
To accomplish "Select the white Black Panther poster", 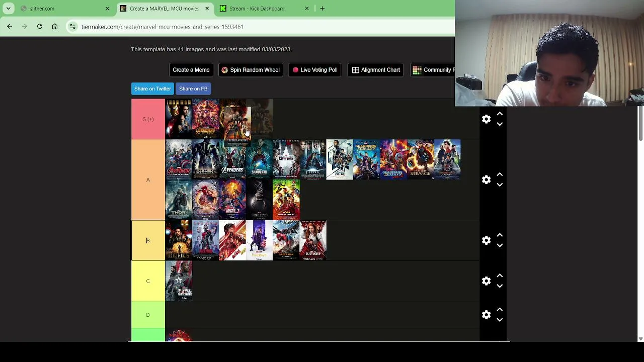I will [340, 159].
